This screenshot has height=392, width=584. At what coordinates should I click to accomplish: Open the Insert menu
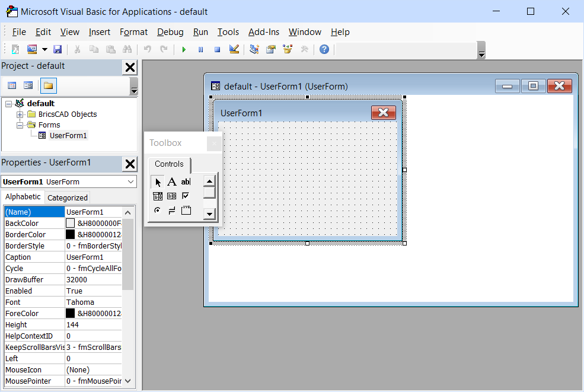(100, 32)
